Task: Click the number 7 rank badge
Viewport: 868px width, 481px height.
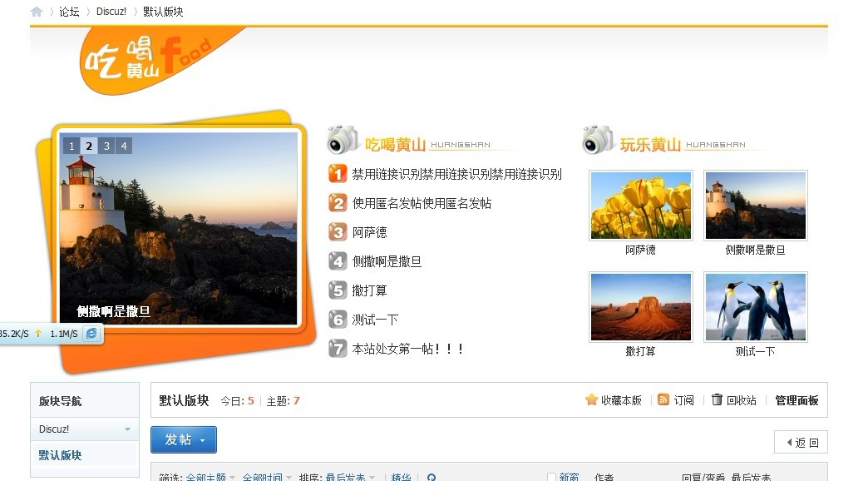Action: coord(338,349)
